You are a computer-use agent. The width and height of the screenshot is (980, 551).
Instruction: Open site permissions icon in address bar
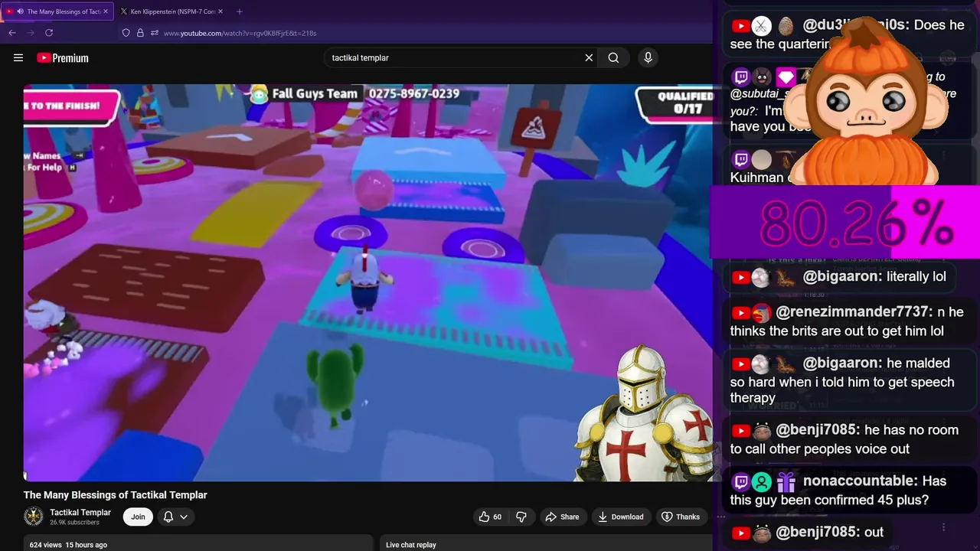click(x=155, y=33)
